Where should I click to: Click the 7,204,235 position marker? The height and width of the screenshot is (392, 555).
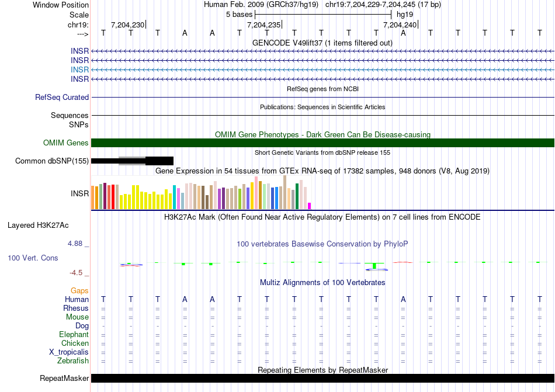[x=264, y=25]
